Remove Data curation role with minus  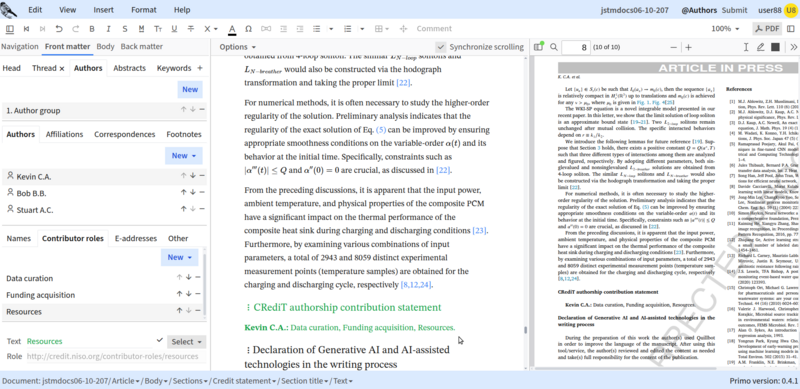(x=197, y=277)
